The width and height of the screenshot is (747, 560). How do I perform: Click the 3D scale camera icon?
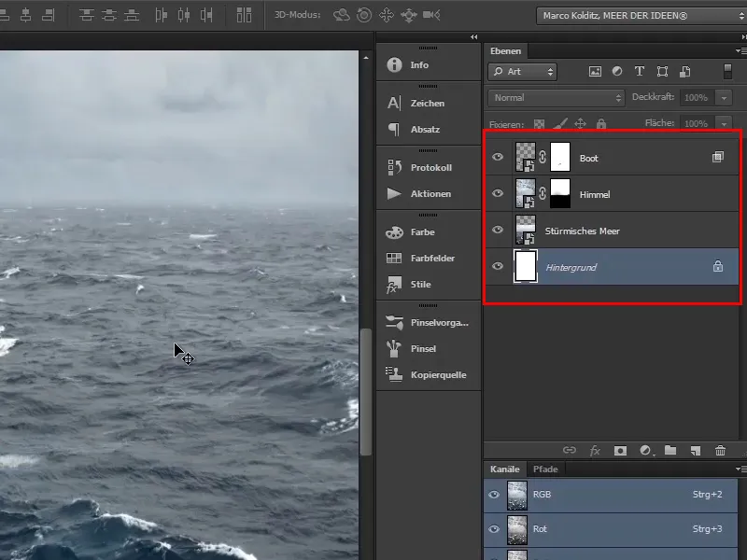click(x=431, y=15)
